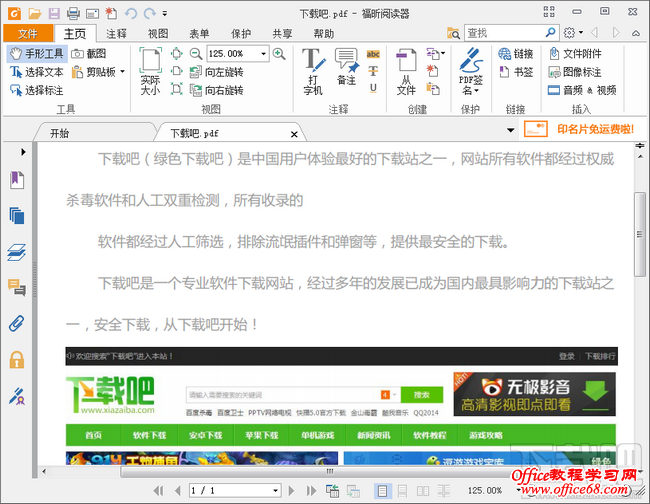Open the Comments side panel

[17, 287]
